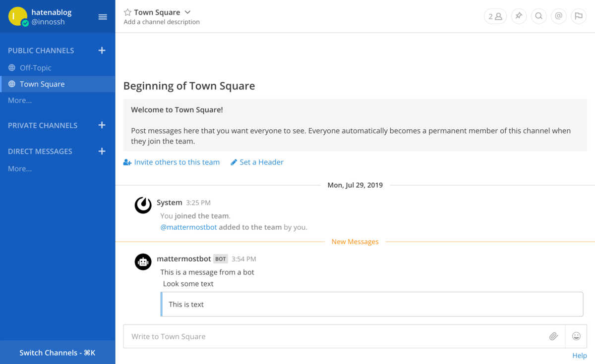
Task: Click the System Mattermost logo avatar
Action: [x=143, y=205]
